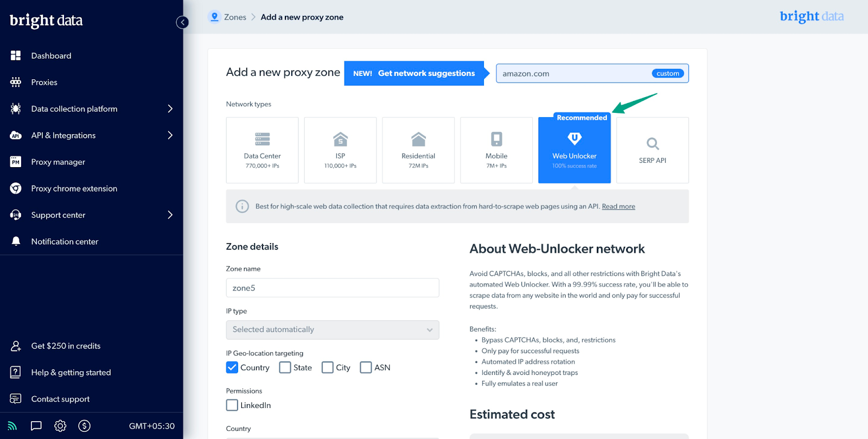This screenshot has width=868, height=439.
Task: Click the Data collection platform spider icon
Action: pos(16,109)
